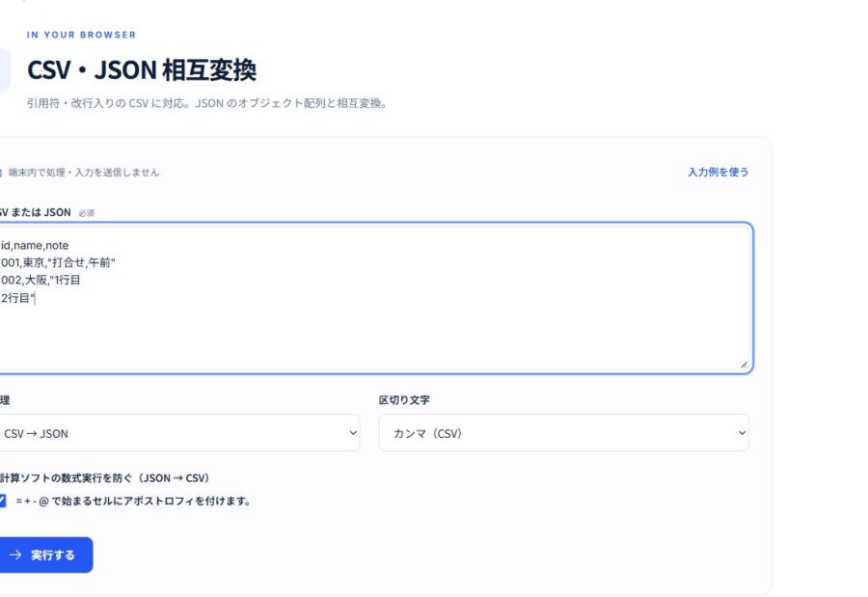Viewport: 868px width, 597px height.
Task: Toggle the apostrophe prefix checkbox
Action: click(2, 501)
